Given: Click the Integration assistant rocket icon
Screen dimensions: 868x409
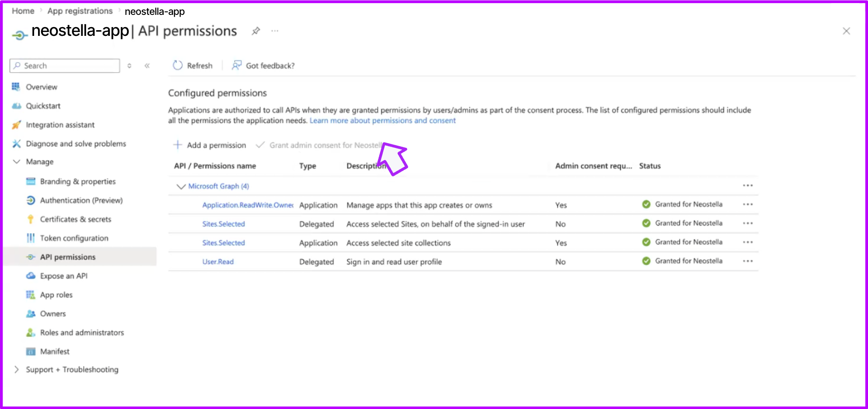Looking at the screenshot, I should [16, 125].
